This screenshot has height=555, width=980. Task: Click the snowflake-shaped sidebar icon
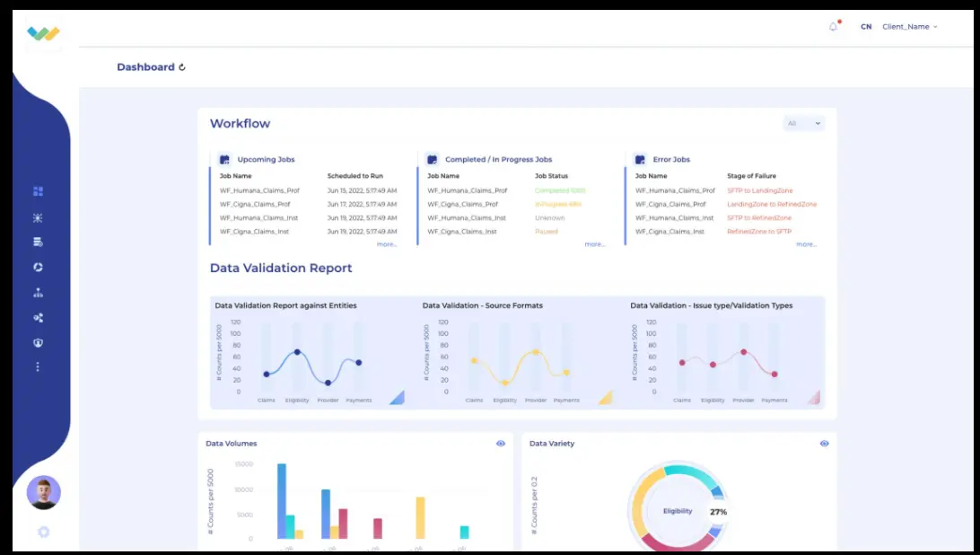(38, 217)
